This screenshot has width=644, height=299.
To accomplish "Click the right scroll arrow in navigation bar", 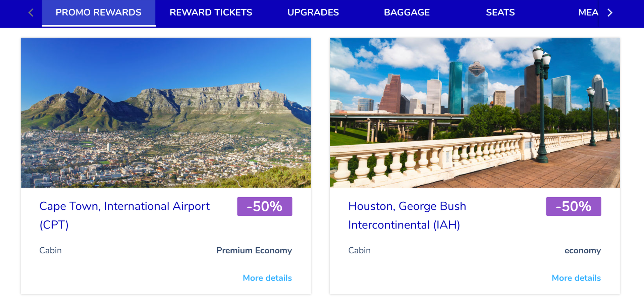I will 610,12.
